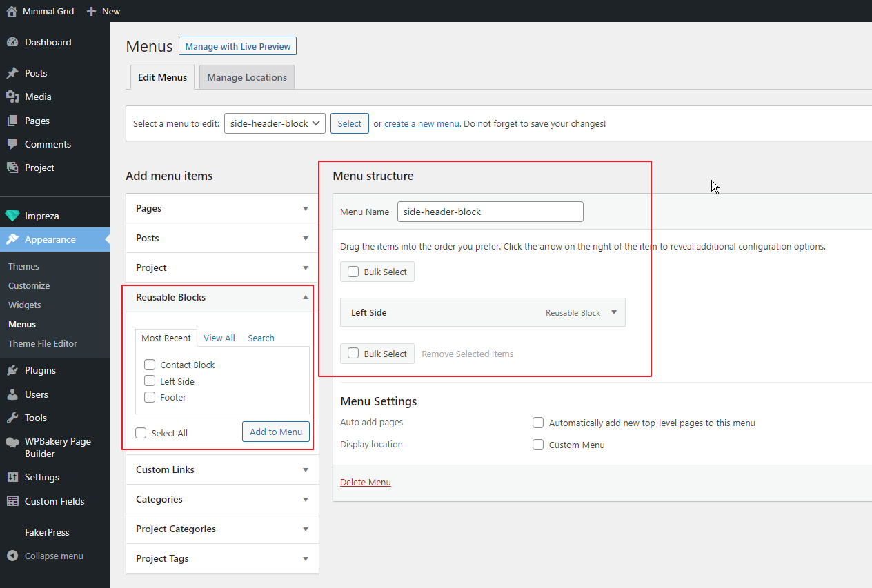Switch to the Manage Locations tab
872x588 pixels.
point(247,77)
